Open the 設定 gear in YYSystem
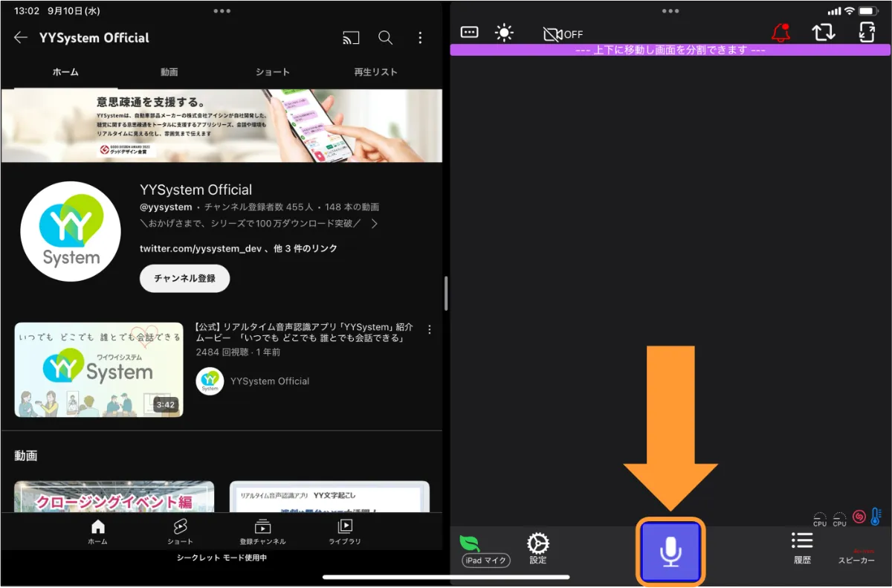This screenshot has height=588, width=892. (x=538, y=549)
